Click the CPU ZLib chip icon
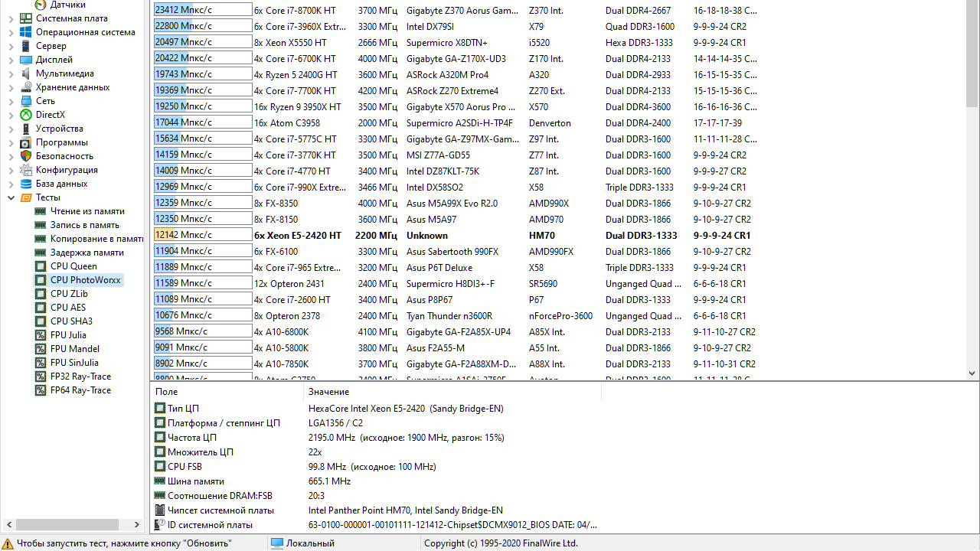980x551 pixels. click(x=41, y=294)
